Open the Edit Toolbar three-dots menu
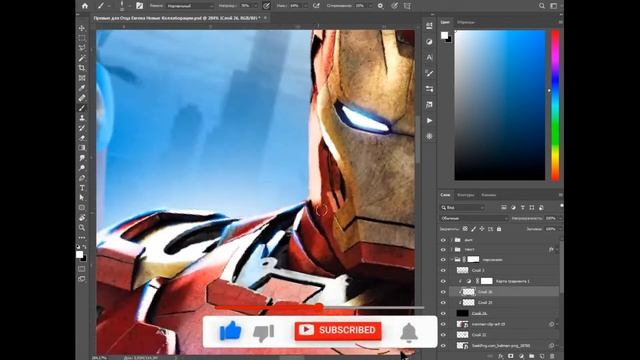The image size is (640, 360). (x=82, y=237)
